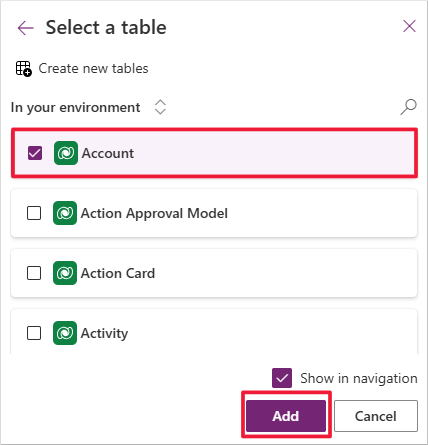Click the Account table Dataverse icon
Image resolution: width=428 pixels, height=445 pixels.
[66, 153]
